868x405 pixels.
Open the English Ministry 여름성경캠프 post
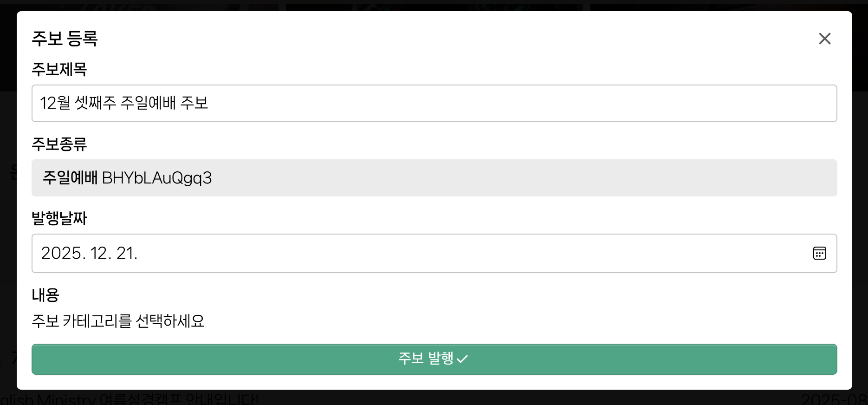[130, 399]
